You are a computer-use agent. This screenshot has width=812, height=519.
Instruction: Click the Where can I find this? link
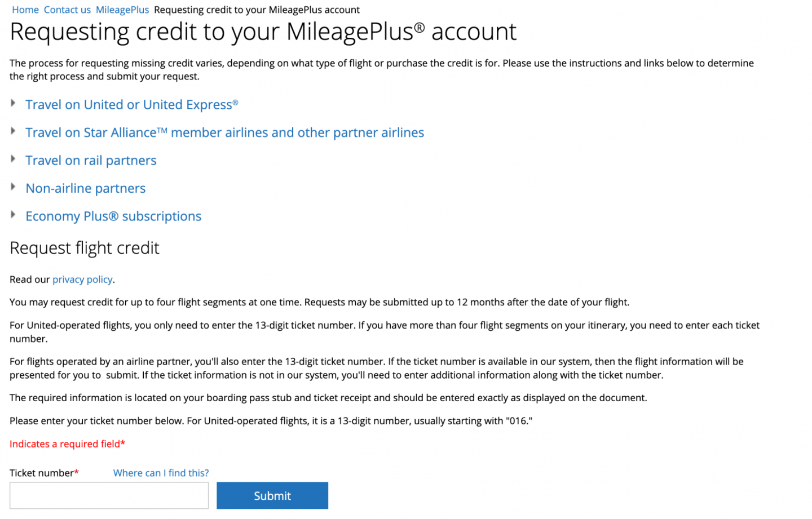pos(161,473)
